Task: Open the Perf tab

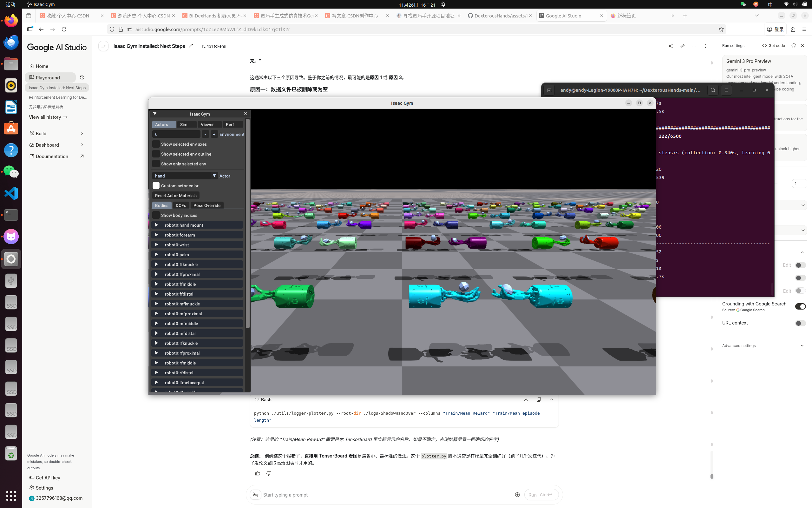Action: pos(233,124)
